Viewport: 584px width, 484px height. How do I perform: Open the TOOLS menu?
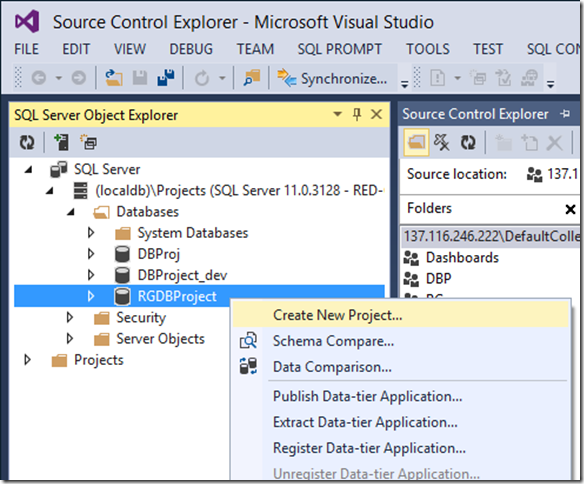(428, 49)
